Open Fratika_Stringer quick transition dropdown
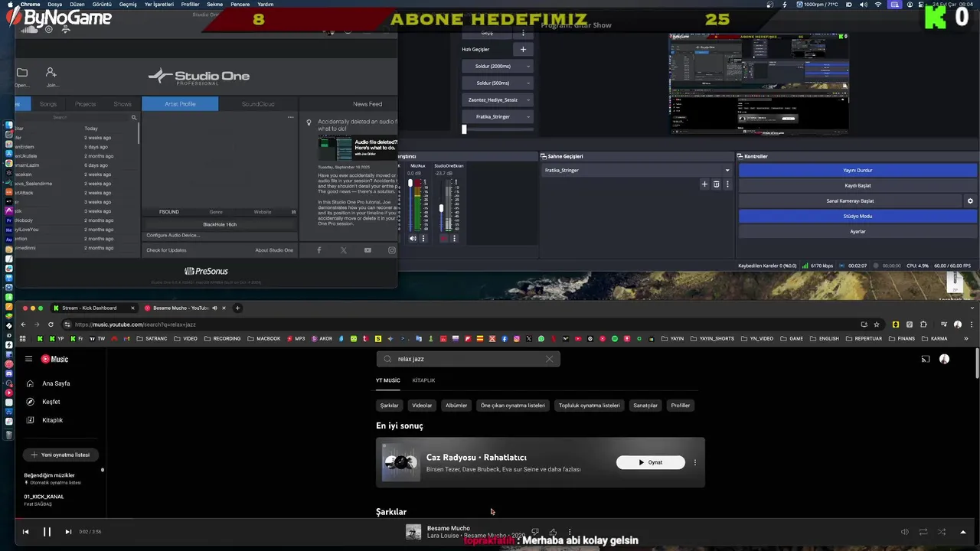Viewport: 980px width, 551px height. click(x=497, y=116)
